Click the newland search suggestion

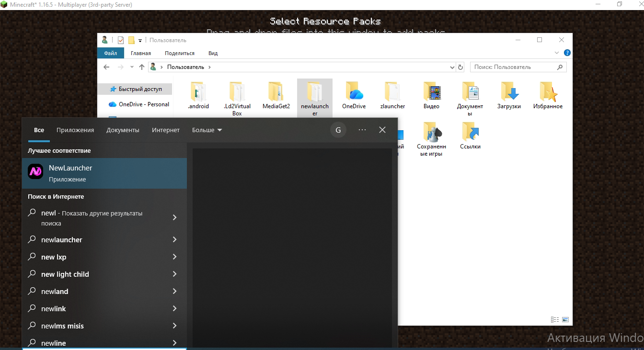tap(55, 291)
